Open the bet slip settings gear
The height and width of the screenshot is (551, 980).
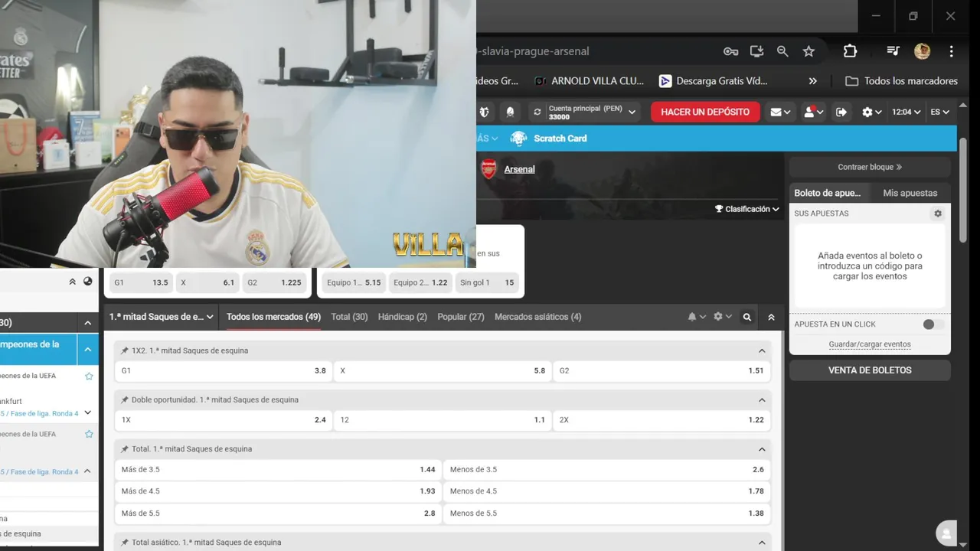coord(938,214)
